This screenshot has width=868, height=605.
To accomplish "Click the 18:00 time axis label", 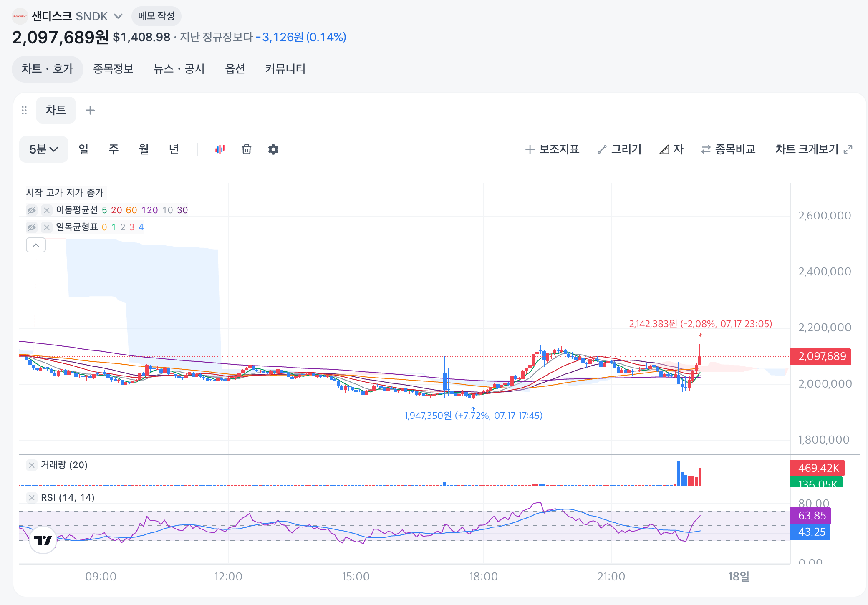I will [484, 577].
